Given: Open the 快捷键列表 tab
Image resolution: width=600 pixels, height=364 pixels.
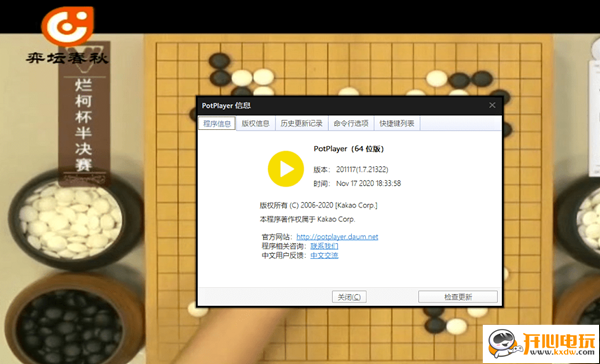Looking at the screenshot, I should (x=397, y=123).
